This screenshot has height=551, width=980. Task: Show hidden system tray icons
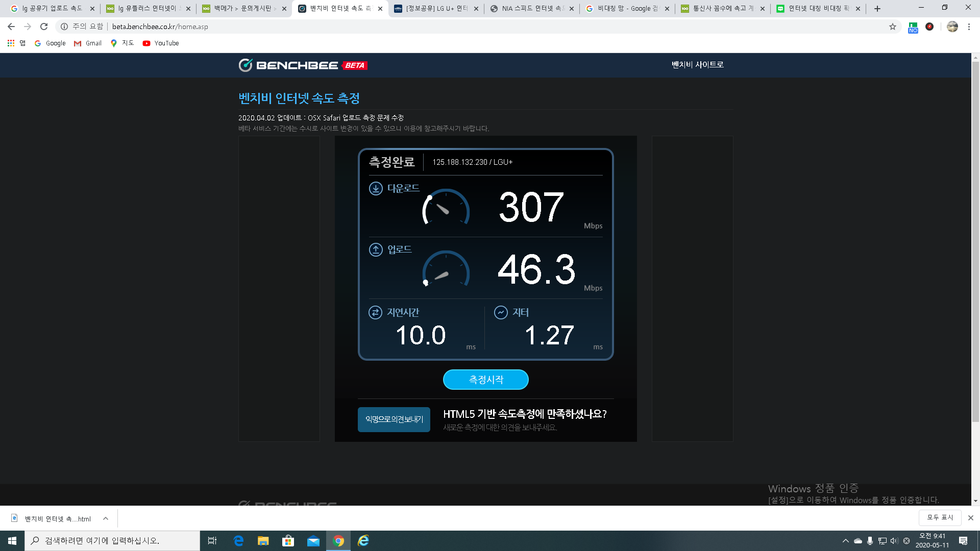click(845, 541)
